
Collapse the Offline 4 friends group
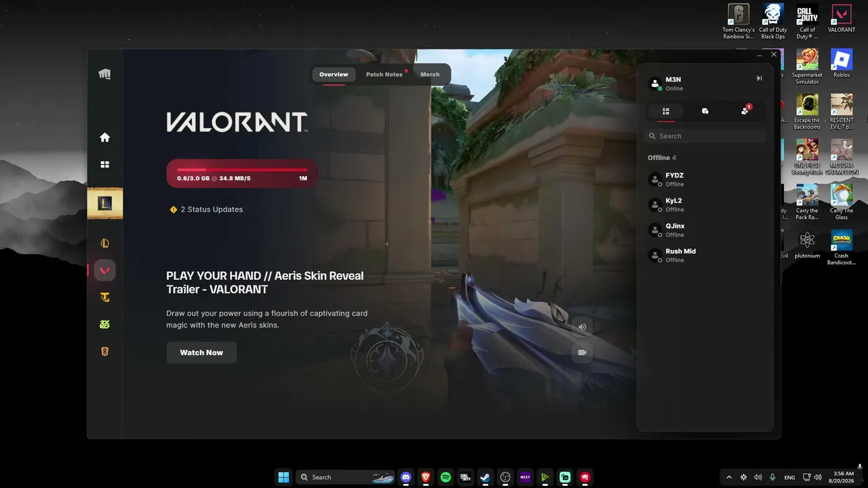(662, 158)
